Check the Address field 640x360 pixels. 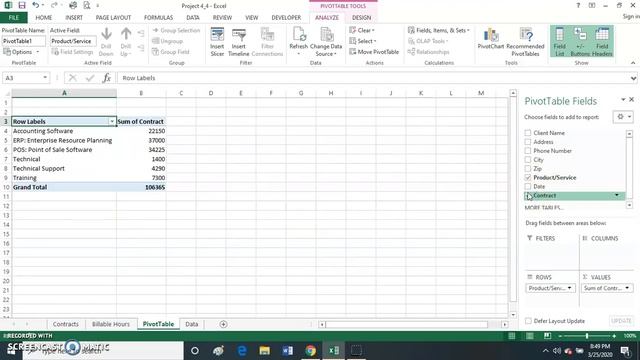coord(528,142)
